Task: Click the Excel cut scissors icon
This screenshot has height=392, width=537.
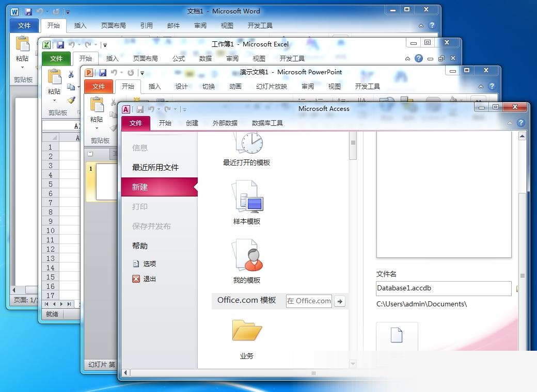Action: point(71,74)
